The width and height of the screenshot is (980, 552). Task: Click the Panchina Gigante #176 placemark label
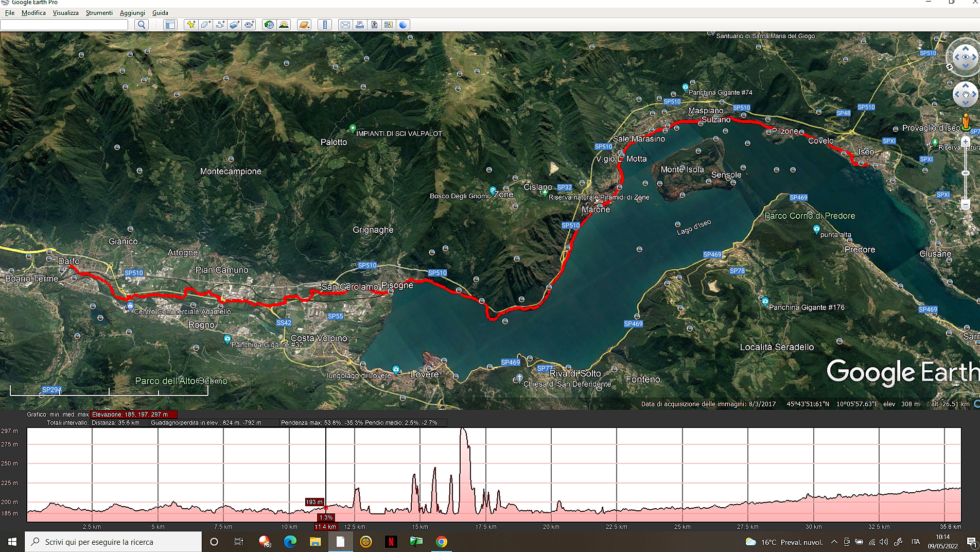coord(806,307)
